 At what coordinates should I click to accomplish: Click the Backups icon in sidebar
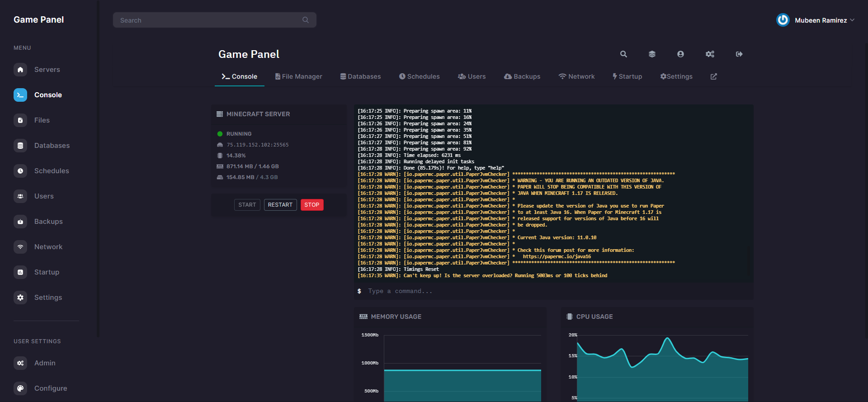tap(20, 222)
